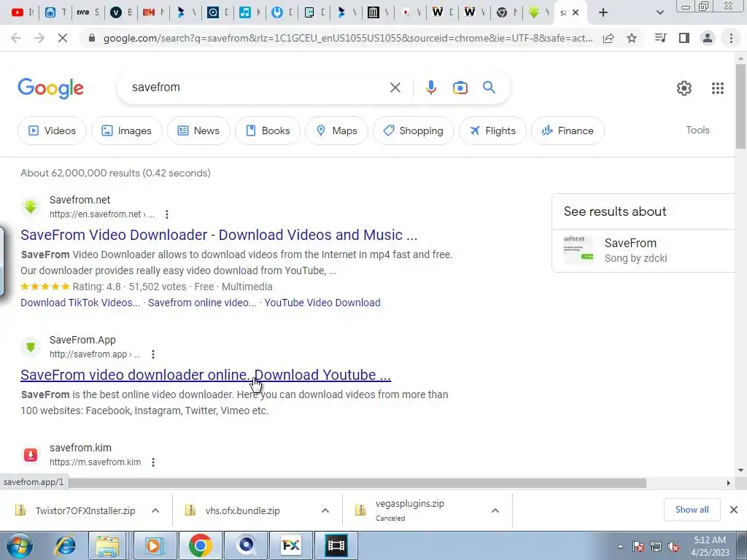Image resolution: width=747 pixels, height=560 pixels.
Task: Open Chrome side panel
Action: point(684,38)
